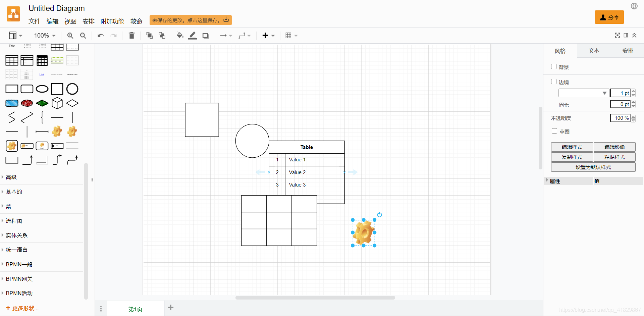Pick the cube shape from palette

(x=57, y=103)
